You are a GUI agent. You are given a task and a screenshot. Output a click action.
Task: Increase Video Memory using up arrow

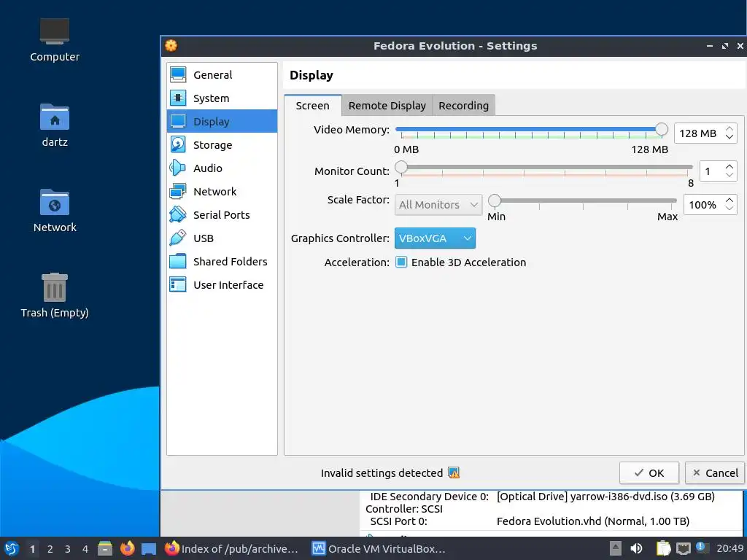pyautogui.click(x=729, y=128)
